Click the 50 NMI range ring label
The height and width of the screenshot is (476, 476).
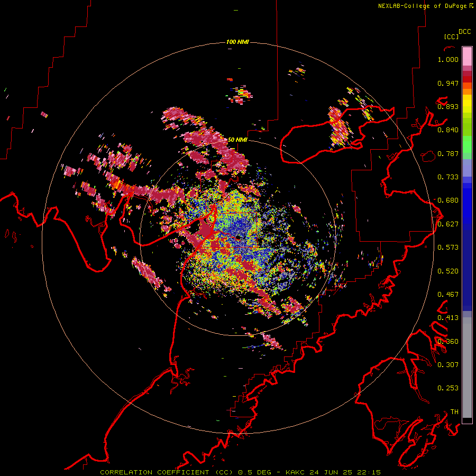(237, 140)
